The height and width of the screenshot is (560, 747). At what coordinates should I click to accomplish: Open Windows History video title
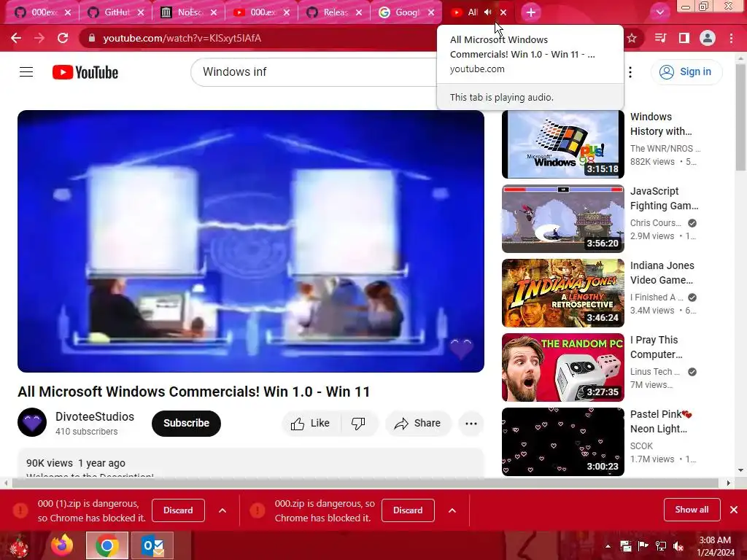[661, 124]
